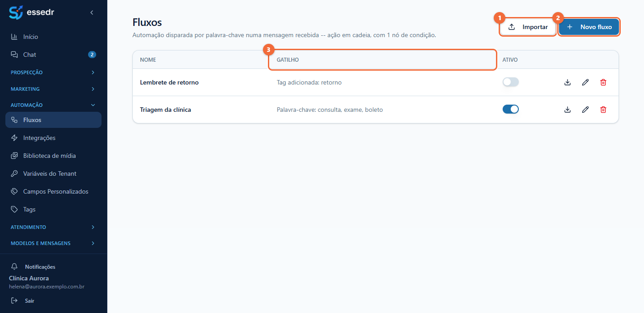Go to Integrações in sidebar
Screen dimensions: 644x313
point(54,138)
